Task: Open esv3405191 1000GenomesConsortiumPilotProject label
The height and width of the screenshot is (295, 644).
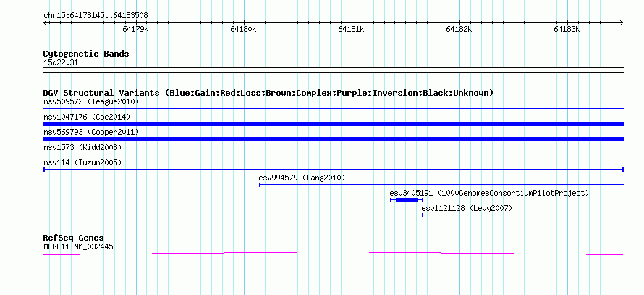Action: (489, 193)
